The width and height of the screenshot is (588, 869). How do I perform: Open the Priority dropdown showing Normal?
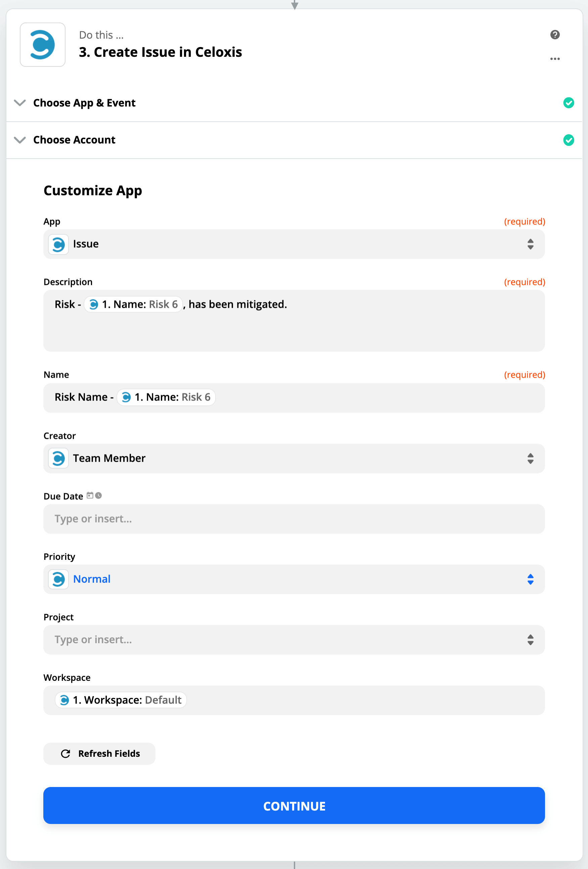[x=294, y=579]
